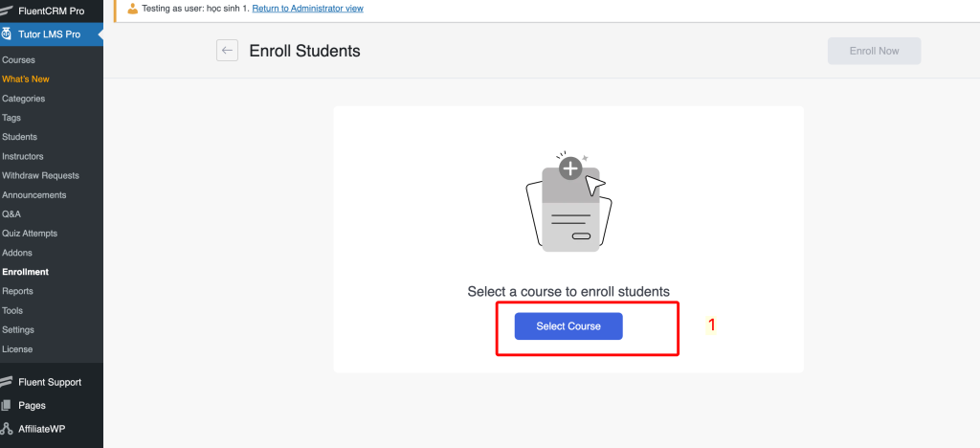Click the add-course illustration
The image size is (980, 448).
point(568,202)
